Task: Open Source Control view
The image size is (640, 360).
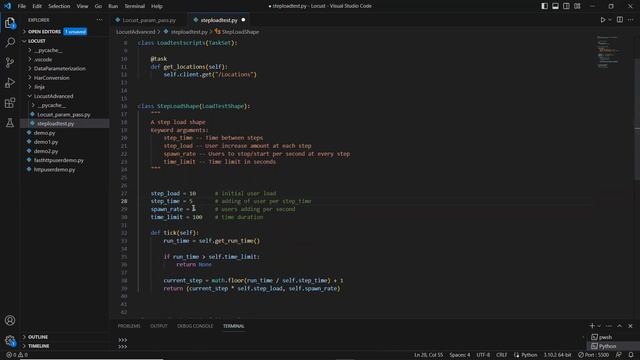Action: tap(10, 62)
